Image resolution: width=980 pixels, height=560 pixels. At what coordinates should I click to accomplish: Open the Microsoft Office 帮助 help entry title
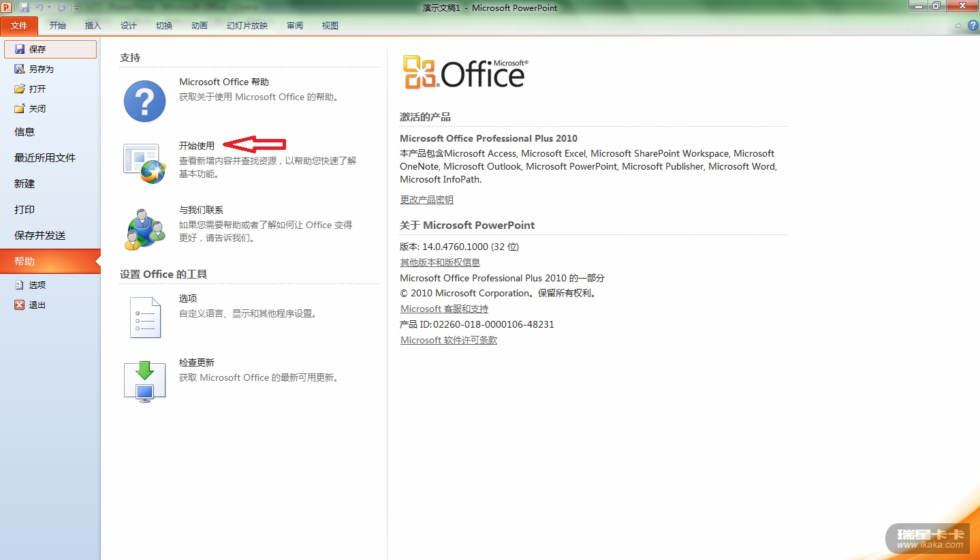224,82
